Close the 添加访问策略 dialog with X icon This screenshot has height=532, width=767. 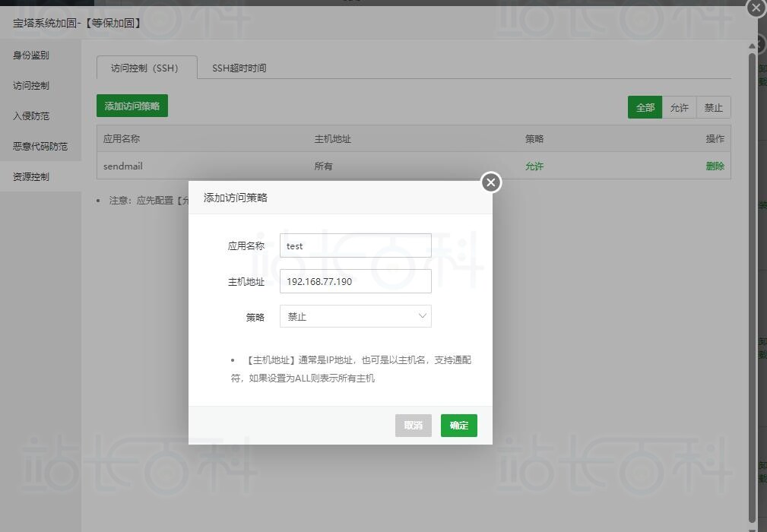[x=491, y=182]
